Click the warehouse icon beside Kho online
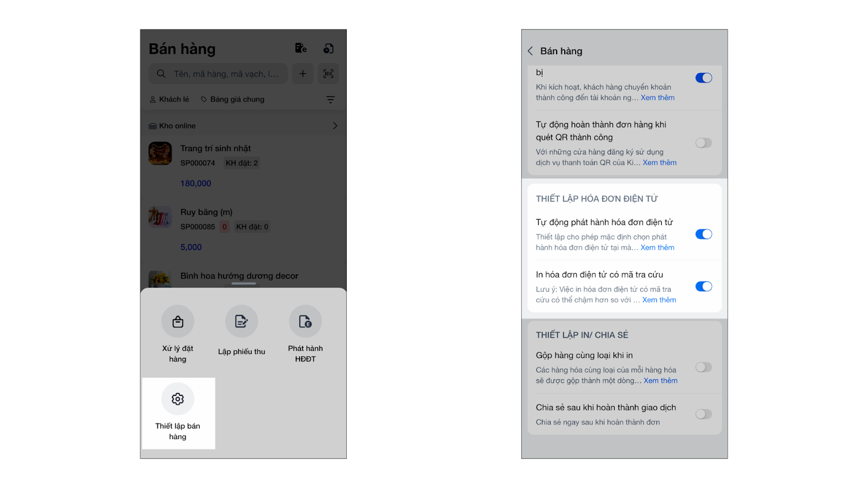The image size is (868, 488). 153,126
